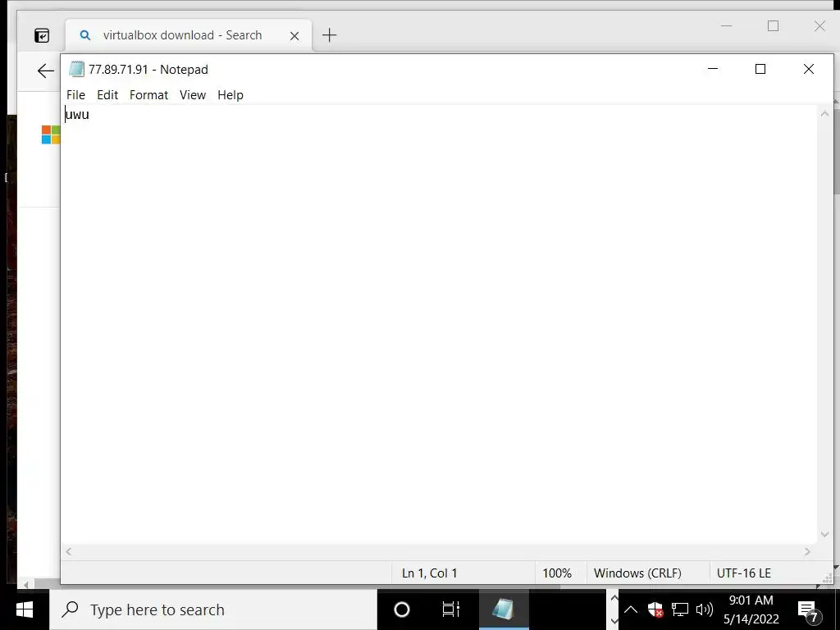Click Notepad vertical scrollbar up arrow
The width and height of the screenshot is (840, 630).
[824, 113]
